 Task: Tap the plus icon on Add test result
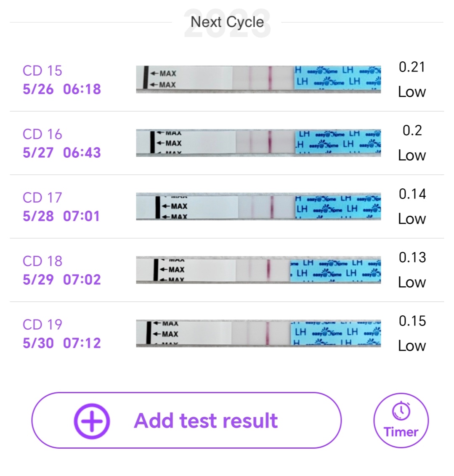[x=92, y=420]
